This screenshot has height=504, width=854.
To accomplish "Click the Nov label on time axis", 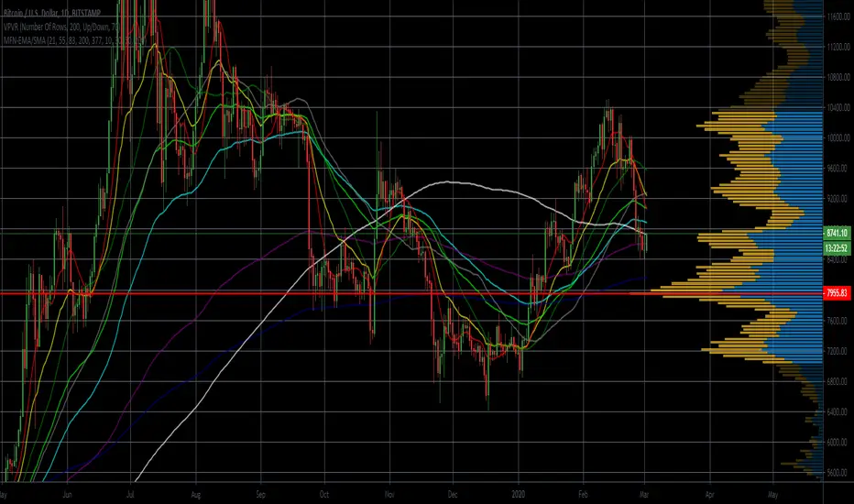I will [389, 495].
